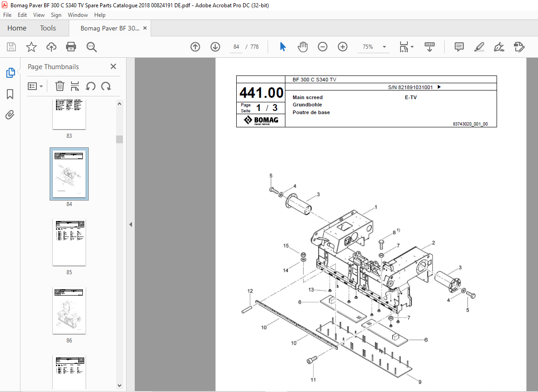Click the page number 84 field
The height and width of the screenshot is (392, 538).
coord(236,47)
